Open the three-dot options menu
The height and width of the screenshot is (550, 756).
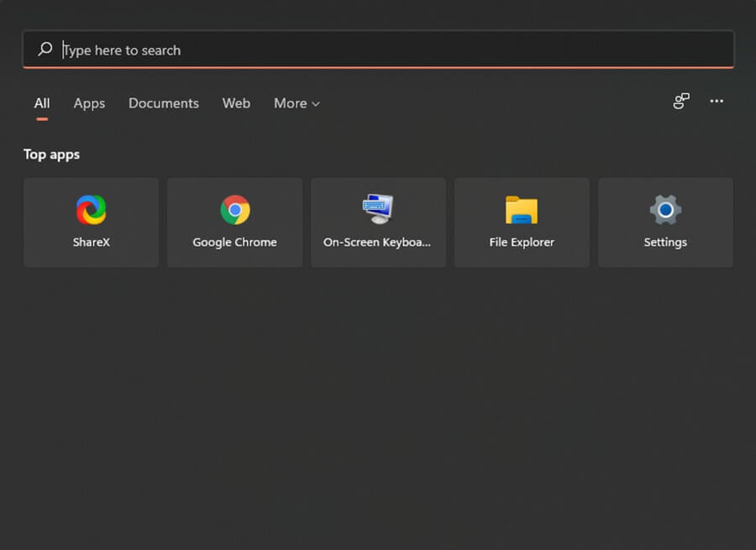[x=717, y=102]
